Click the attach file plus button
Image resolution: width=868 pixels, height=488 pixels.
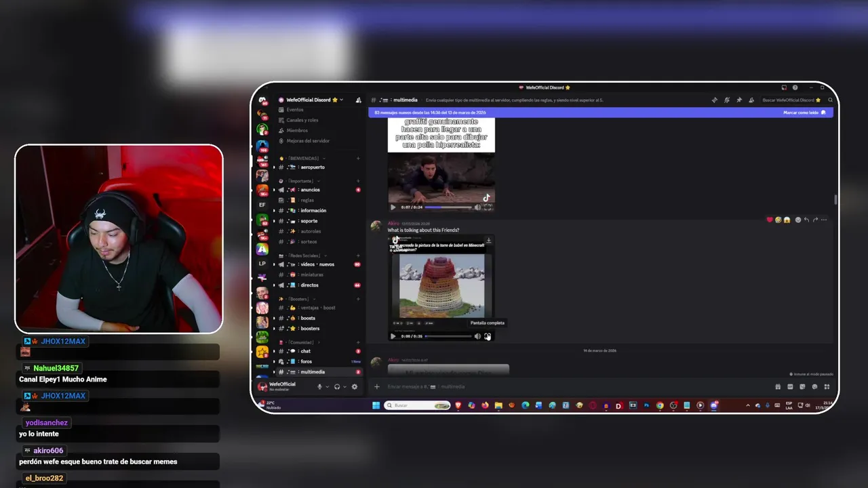[x=377, y=386]
